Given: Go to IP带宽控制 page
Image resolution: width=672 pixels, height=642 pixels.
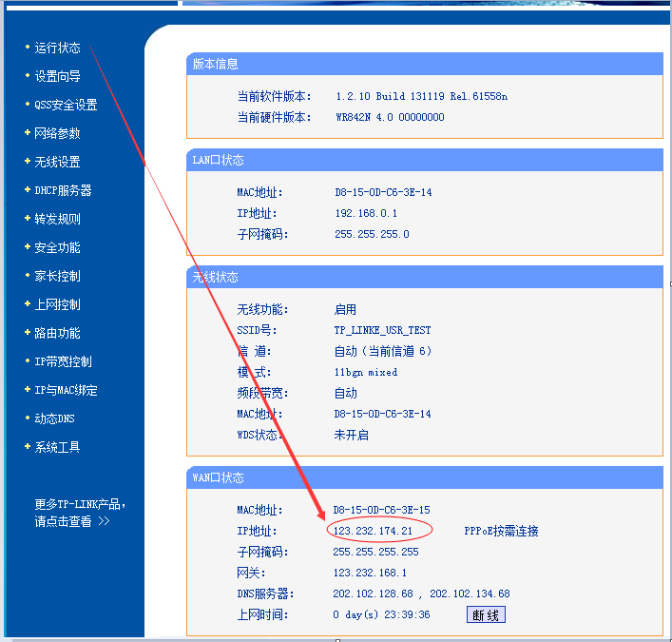Looking at the screenshot, I should coord(63,361).
